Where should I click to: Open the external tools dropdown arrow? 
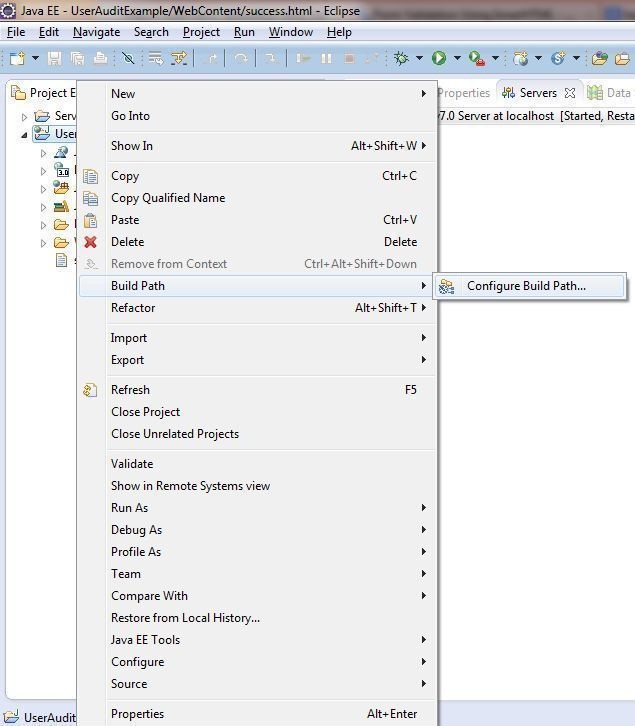[x=495, y=58]
